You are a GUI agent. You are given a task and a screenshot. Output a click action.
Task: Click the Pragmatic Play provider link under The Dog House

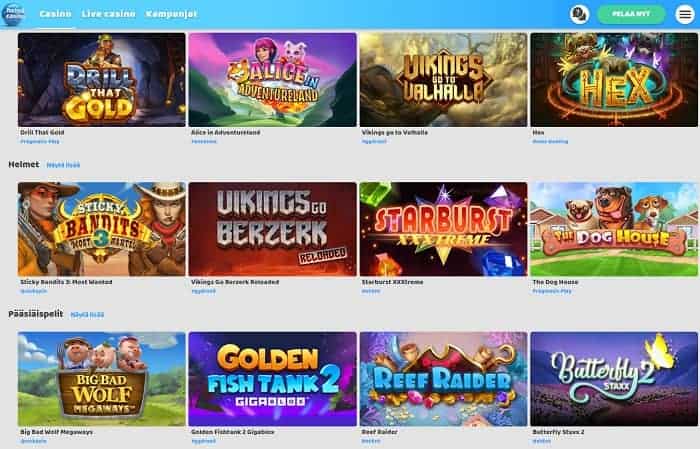[552, 291]
